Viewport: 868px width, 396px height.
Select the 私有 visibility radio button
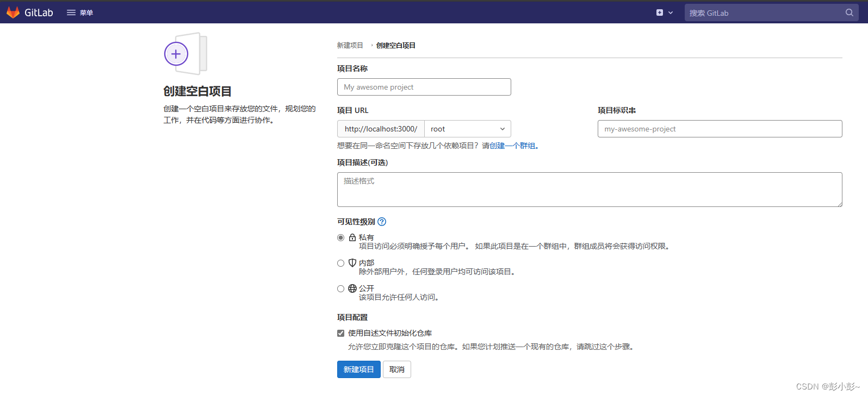341,237
